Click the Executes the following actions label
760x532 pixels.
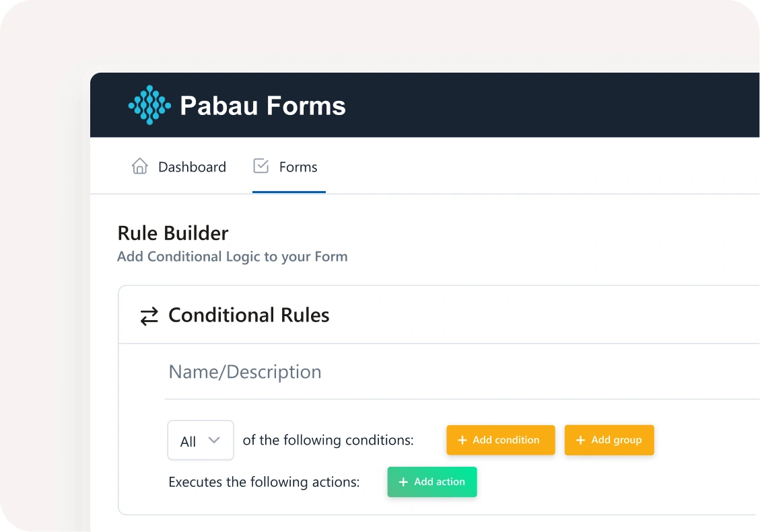tap(264, 482)
